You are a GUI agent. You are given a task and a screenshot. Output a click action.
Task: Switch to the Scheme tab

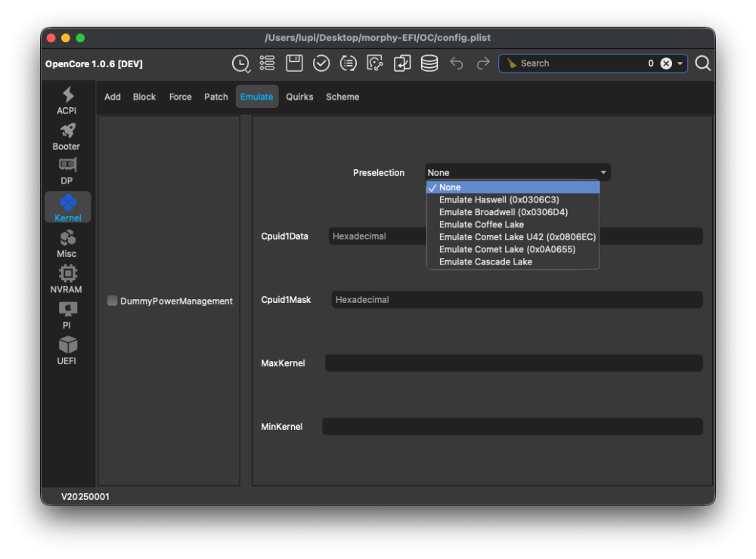click(342, 97)
